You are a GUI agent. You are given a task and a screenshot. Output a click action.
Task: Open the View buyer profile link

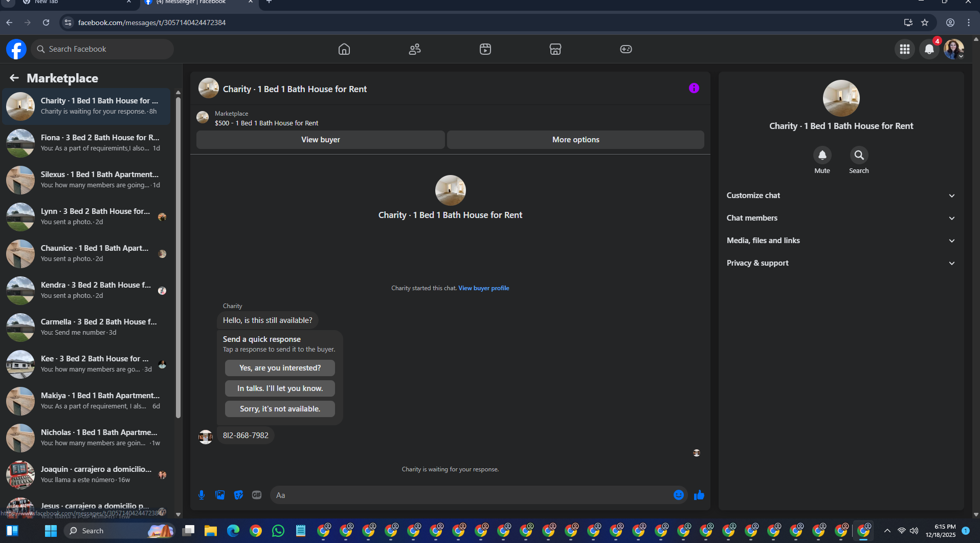coord(484,288)
